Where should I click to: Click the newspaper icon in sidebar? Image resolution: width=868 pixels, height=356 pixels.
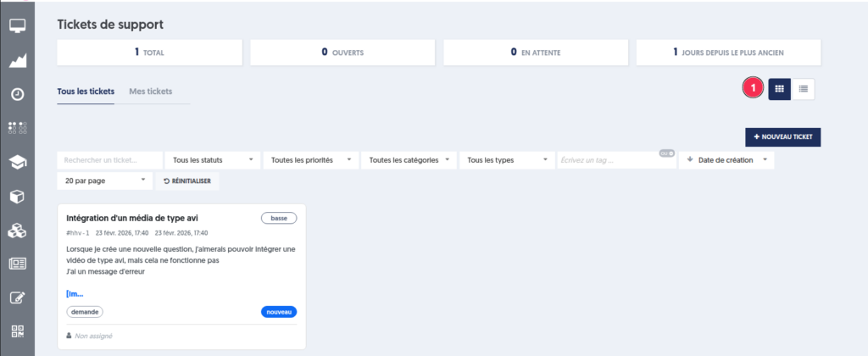tap(17, 264)
